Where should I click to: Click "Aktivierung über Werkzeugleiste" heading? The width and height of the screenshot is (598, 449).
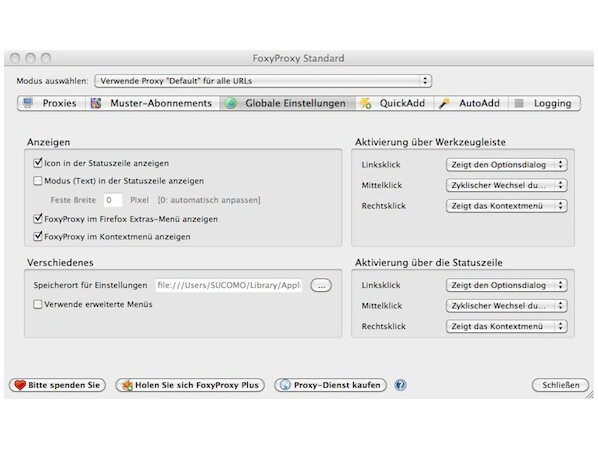[x=430, y=142]
